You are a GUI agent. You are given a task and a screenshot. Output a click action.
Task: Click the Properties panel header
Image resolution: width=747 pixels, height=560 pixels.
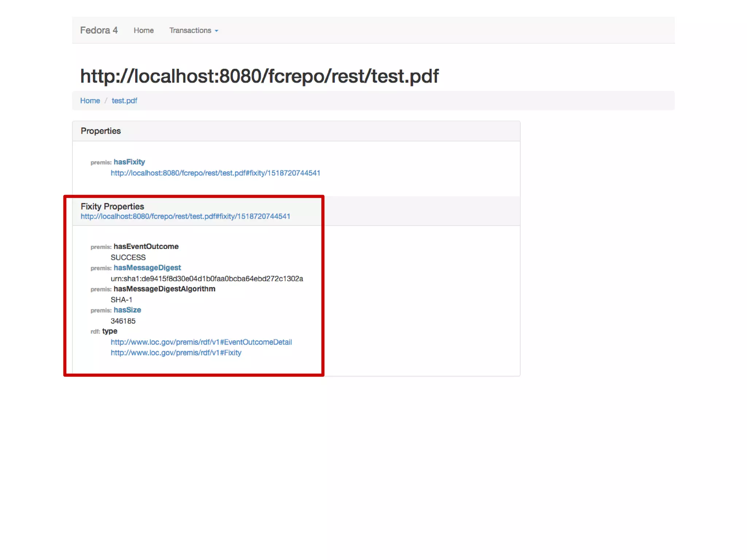click(x=101, y=131)
